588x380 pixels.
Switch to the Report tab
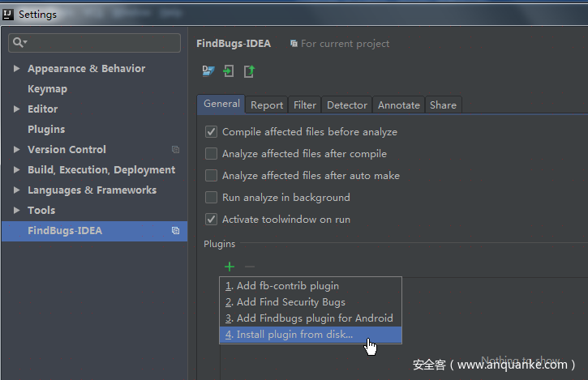[267, 105]
